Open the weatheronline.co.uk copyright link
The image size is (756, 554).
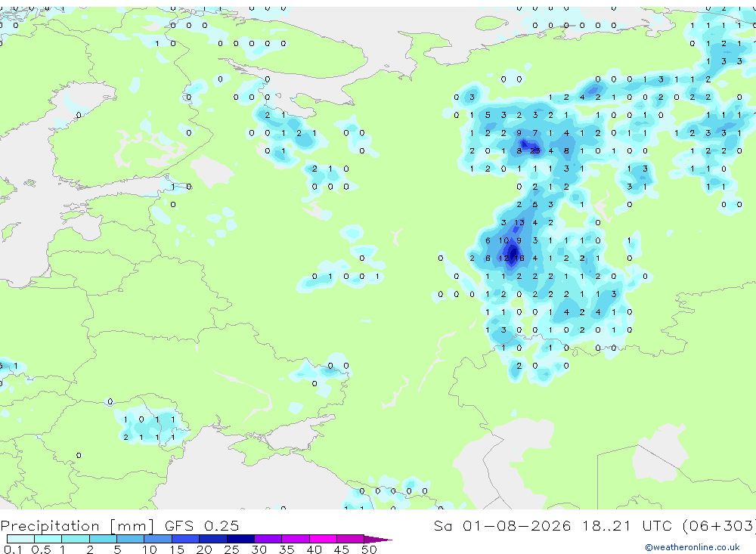[692, 547]
